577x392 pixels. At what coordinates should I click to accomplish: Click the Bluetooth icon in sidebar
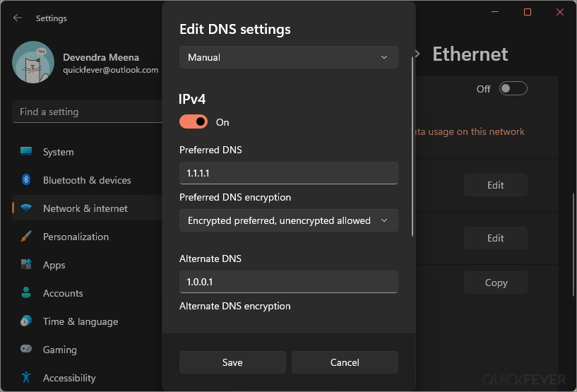click(x=26, y=179)
